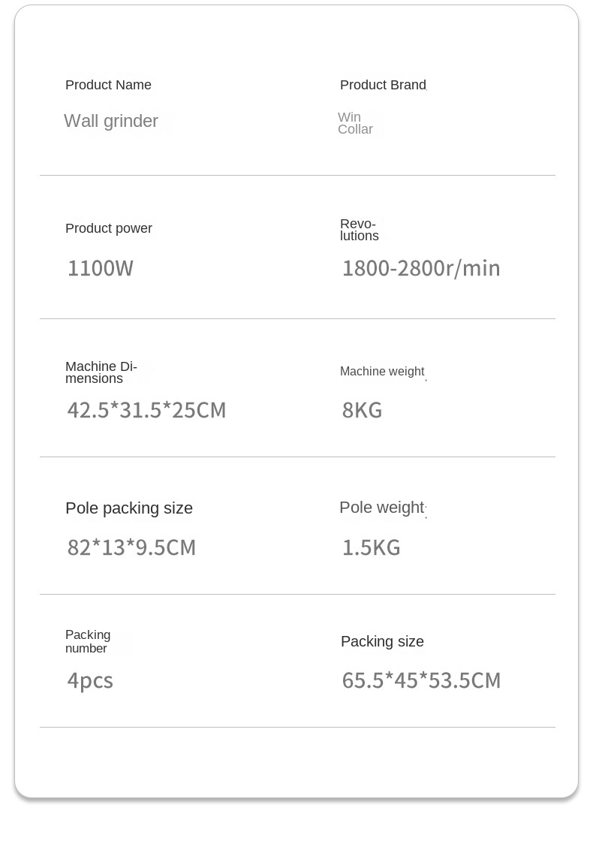The image size is (593, 868).
Task: Click the Product Brand label
Action: pyautogui.click(x=384, y=85)
